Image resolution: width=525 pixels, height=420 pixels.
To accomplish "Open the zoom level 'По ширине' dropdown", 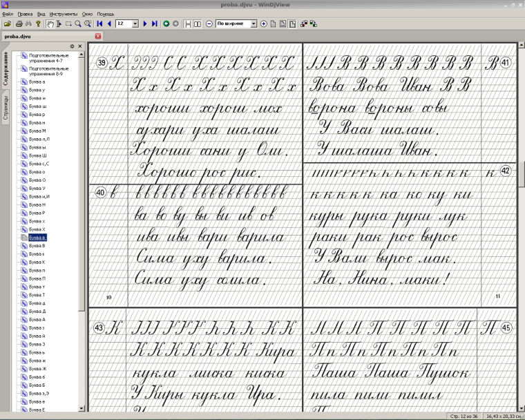I will click(x=254, y=23).
